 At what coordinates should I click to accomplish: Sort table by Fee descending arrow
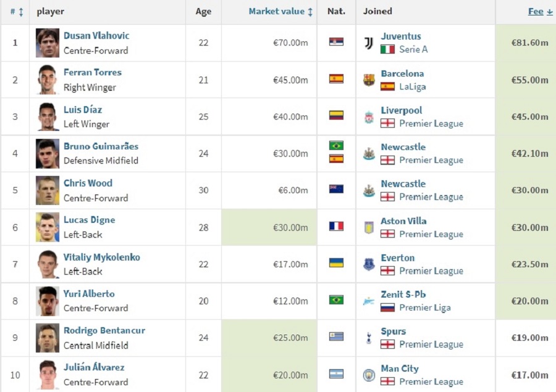(540, 11)
